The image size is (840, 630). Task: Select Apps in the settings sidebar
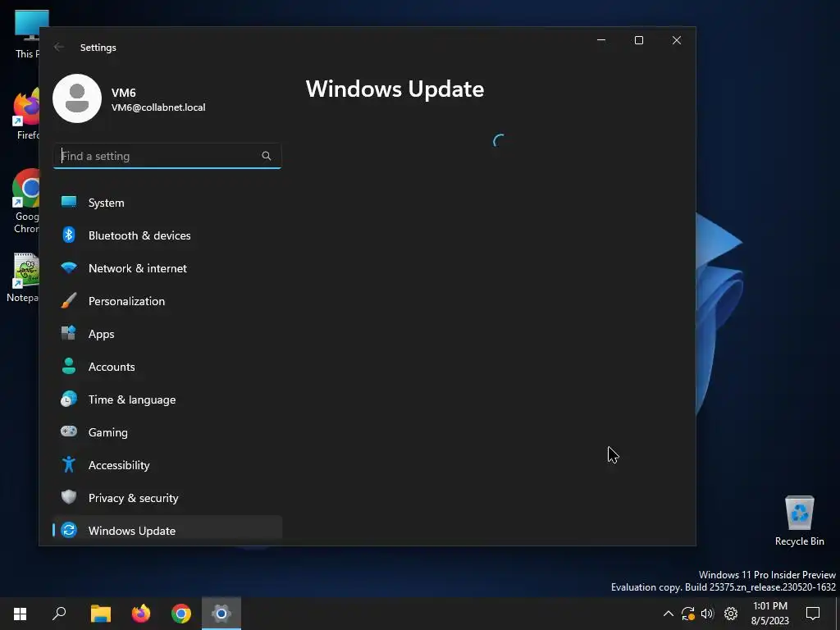pyautogui.click(x=167, y=334)
